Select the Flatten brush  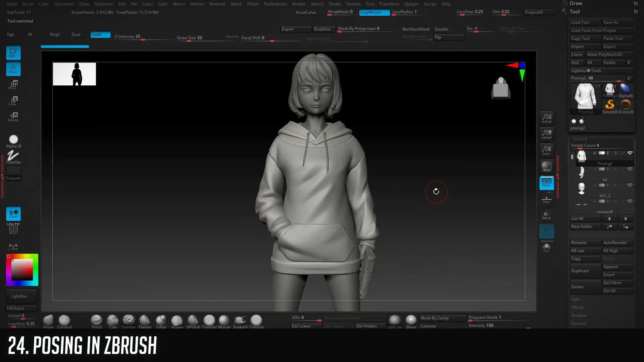coord(145,322)
